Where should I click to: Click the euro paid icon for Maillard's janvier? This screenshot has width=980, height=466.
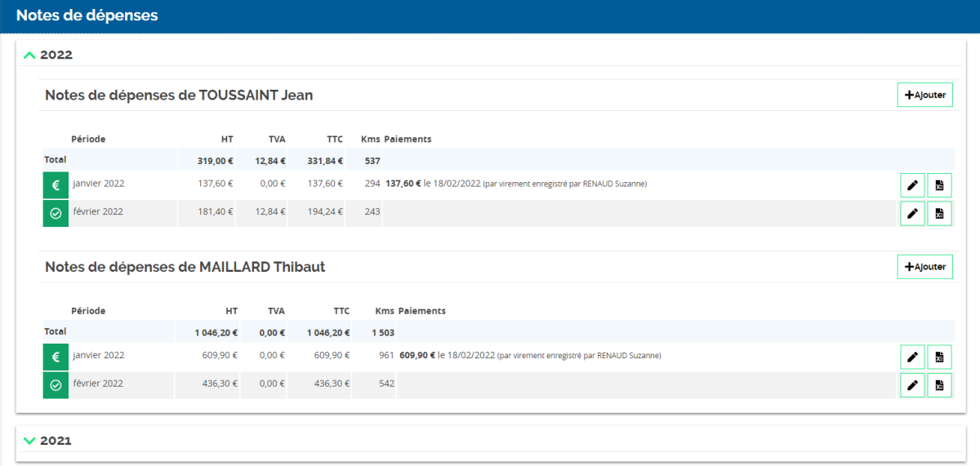(56, 357)
